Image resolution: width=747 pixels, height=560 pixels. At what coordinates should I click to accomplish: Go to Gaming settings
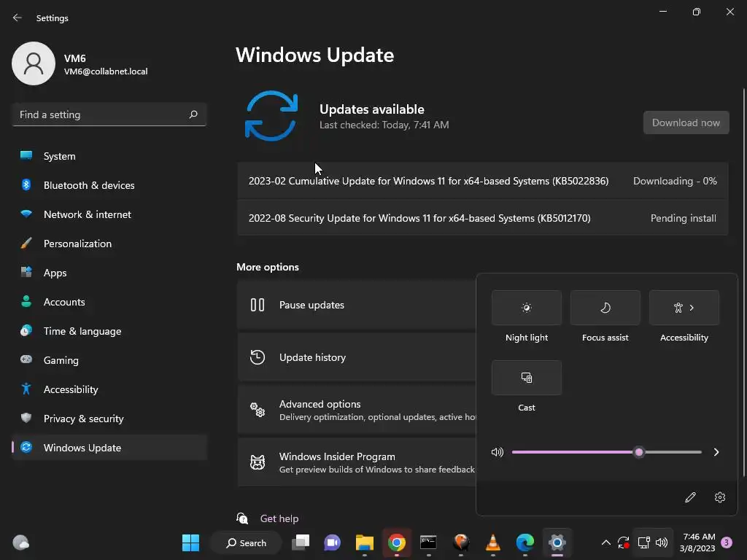pyautogui.click(x=109, y=360)
